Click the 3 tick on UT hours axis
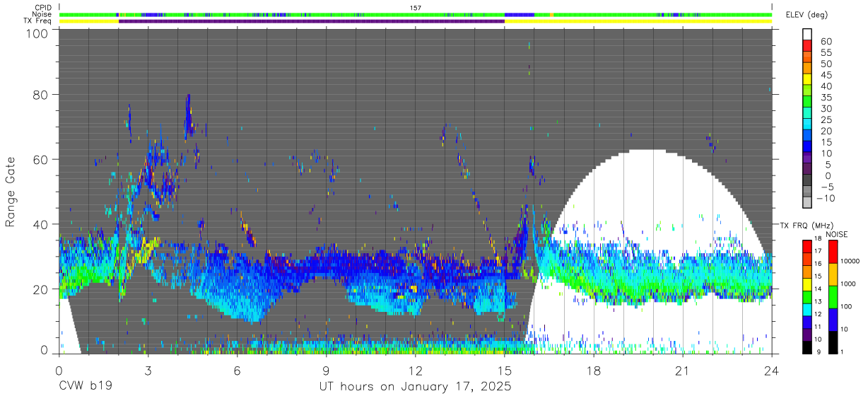Image resolution: width=868 pixels, height=401 pixels. pos(148,371)
